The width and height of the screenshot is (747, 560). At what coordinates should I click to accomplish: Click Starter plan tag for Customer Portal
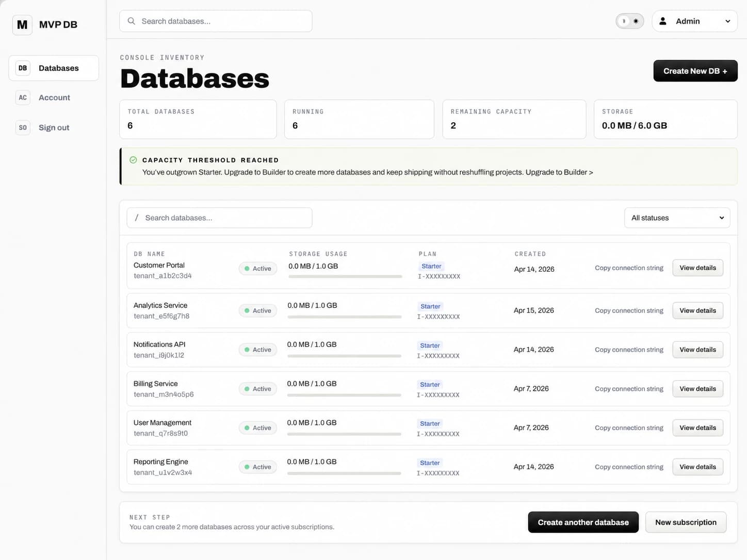(431, 266)
